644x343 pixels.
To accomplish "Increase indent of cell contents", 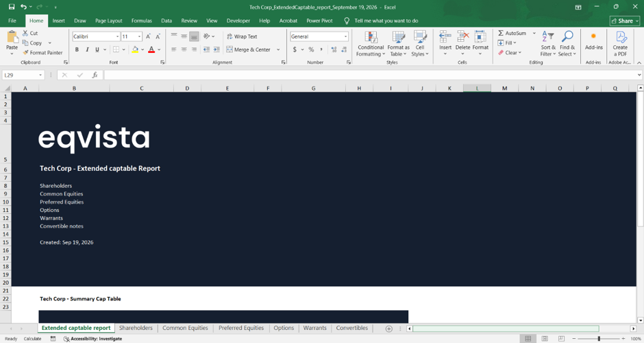I will pos(216,49).
